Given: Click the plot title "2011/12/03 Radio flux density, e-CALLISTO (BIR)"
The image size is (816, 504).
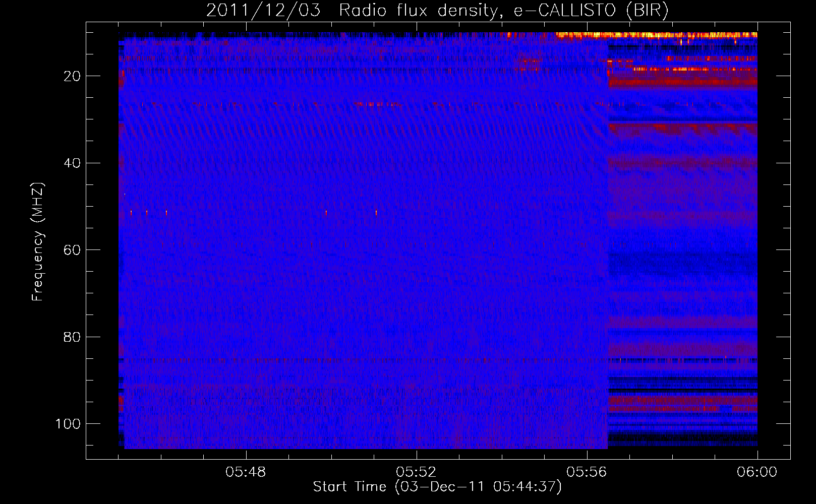Looking at the screenshot, I should (437, 11).
